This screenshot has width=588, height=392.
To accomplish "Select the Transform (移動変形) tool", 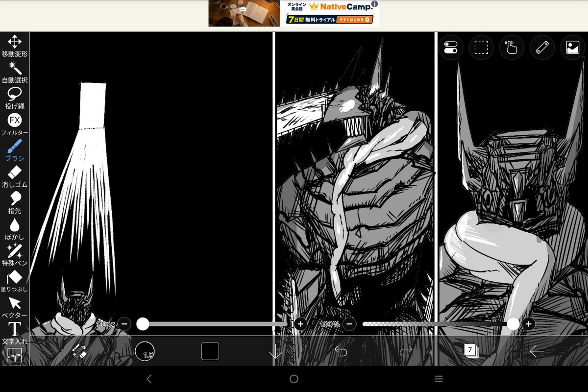I will coord(15,46).
